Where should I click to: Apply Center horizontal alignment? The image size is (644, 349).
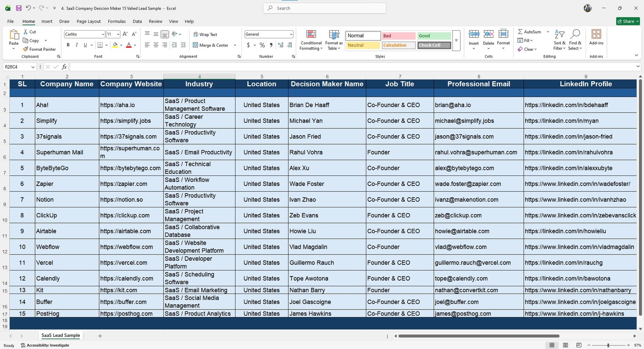tap(156, 45)
